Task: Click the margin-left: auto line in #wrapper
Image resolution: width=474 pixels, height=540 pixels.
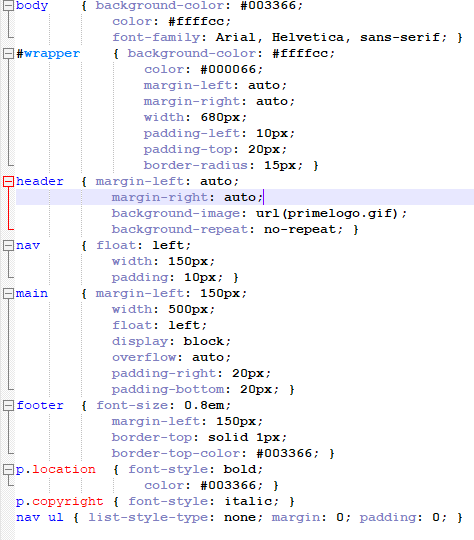Action: point(215,86)
